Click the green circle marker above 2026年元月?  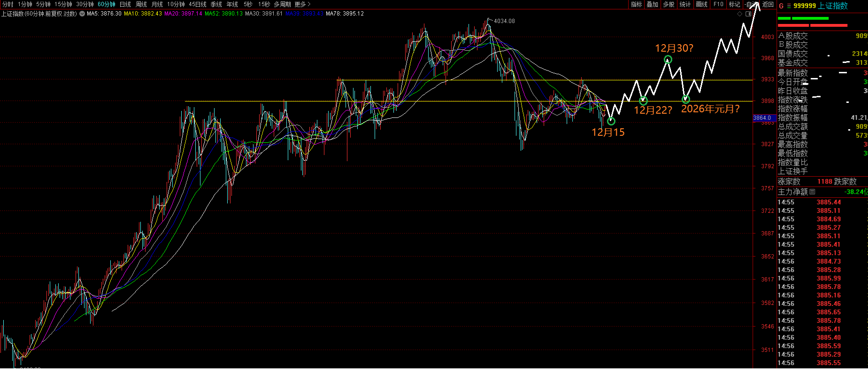[686, 99]
